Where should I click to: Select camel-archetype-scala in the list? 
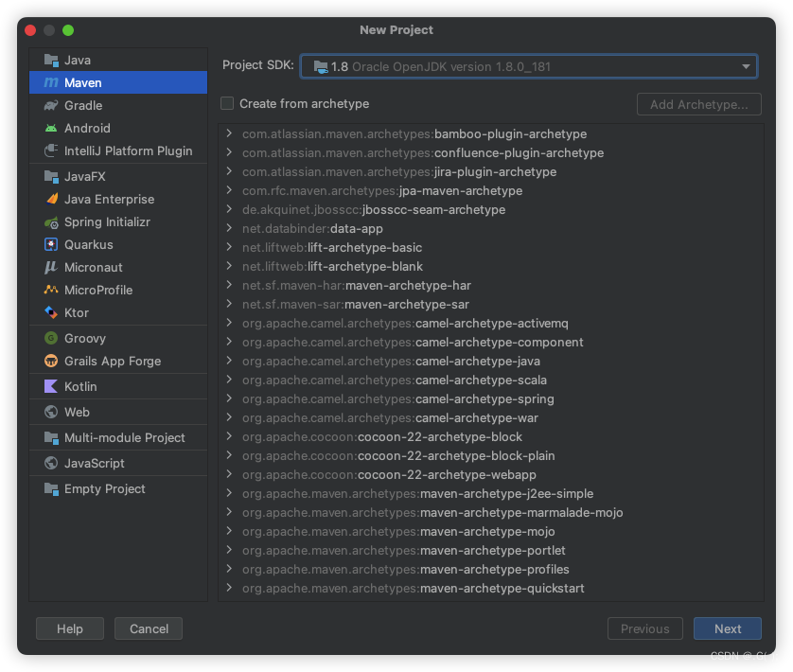point(395,380)
